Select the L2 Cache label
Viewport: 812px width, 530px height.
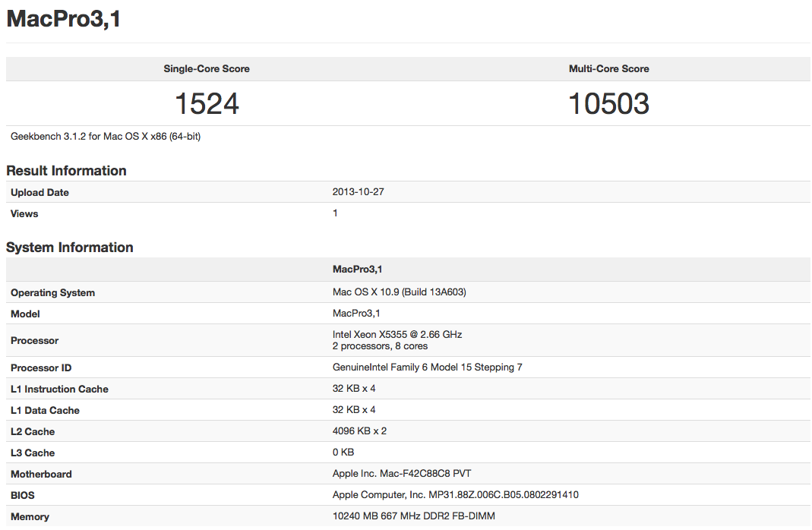[x=33, y=431]
